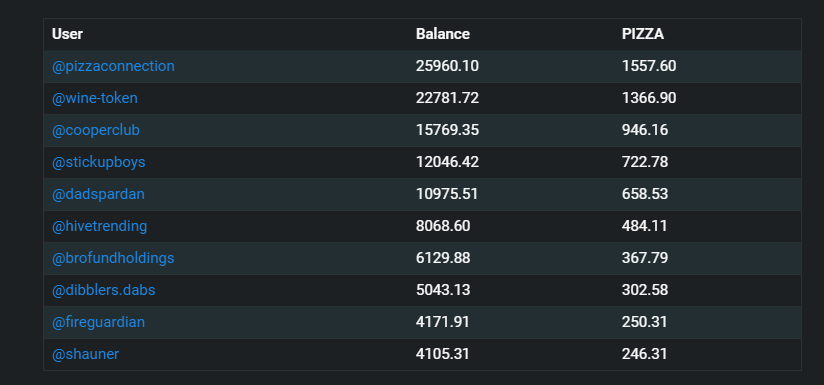824x385 pixels.
Task: Select the Balance column header
Action: 442,34
